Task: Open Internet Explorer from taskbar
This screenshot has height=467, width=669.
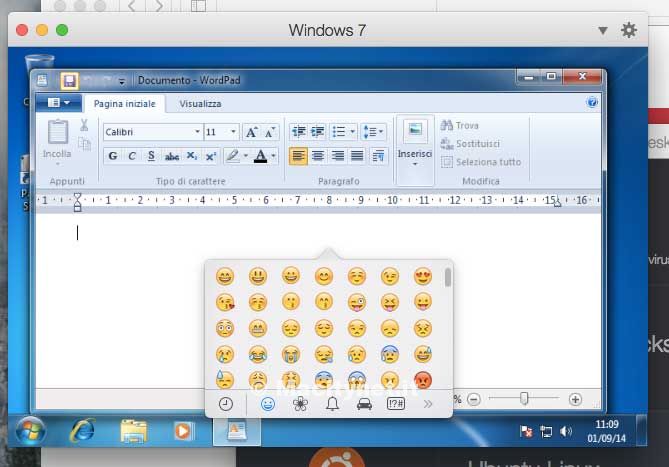Action: (x=82, y=431)
